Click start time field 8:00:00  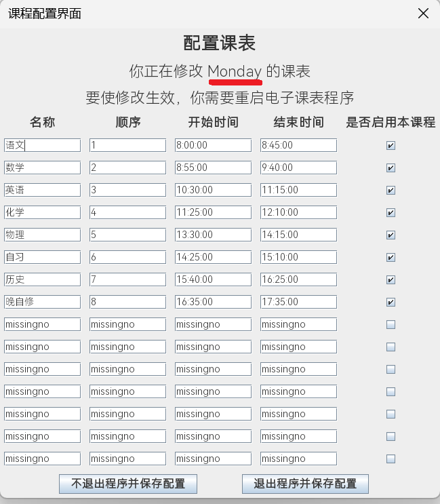(214, 145)
